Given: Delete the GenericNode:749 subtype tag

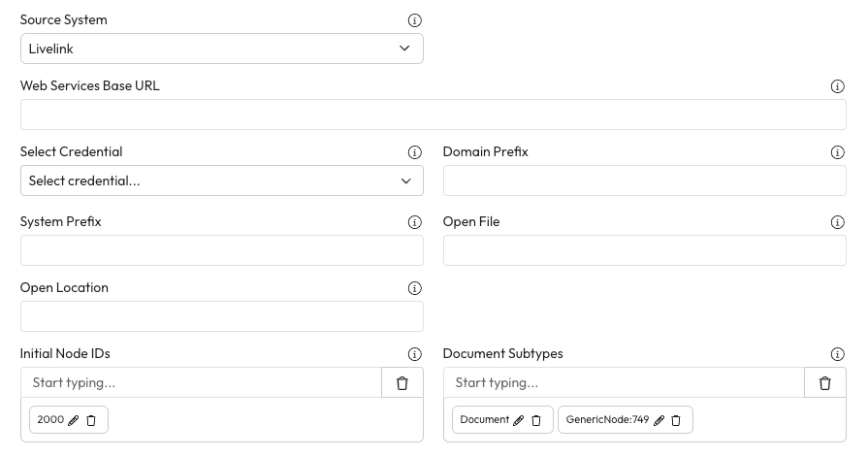Looking at the screenshot, I should tap(677, 420).
